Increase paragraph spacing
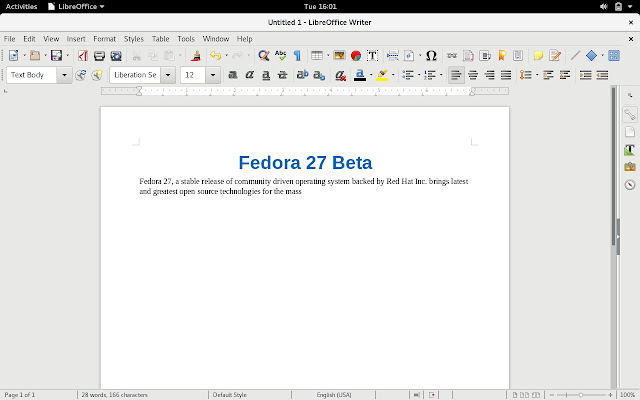This screenshot has height=400, width=640. [x=548, y=75]
